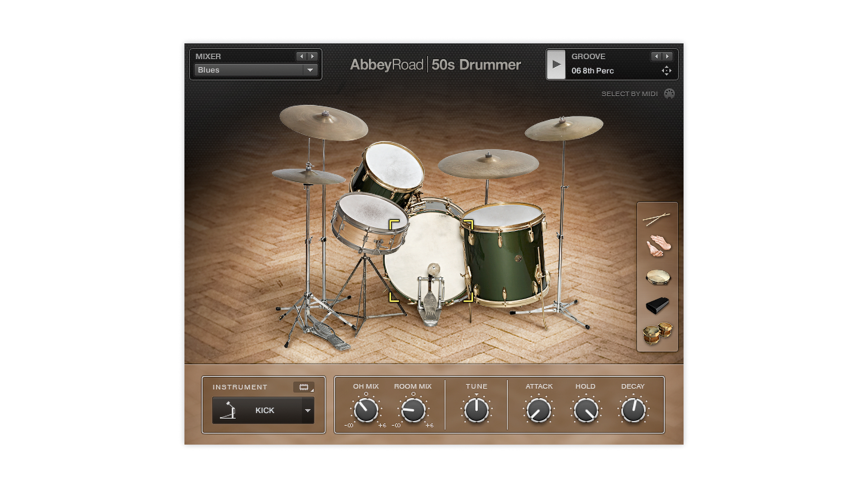Click the green floor tom drum
Viewport: 868px width, 488px height.
(x=504, y=258)
